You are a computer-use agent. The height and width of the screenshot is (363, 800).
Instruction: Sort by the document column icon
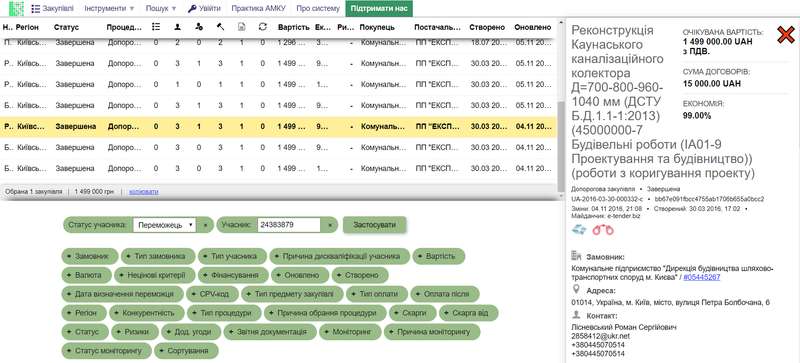(242, 27)
